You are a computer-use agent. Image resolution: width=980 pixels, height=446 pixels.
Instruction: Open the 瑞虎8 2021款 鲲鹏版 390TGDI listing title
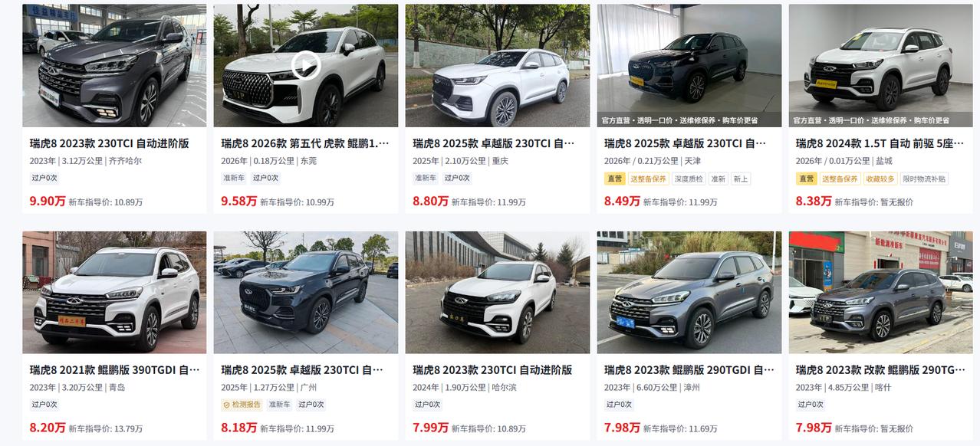(114, 370)
